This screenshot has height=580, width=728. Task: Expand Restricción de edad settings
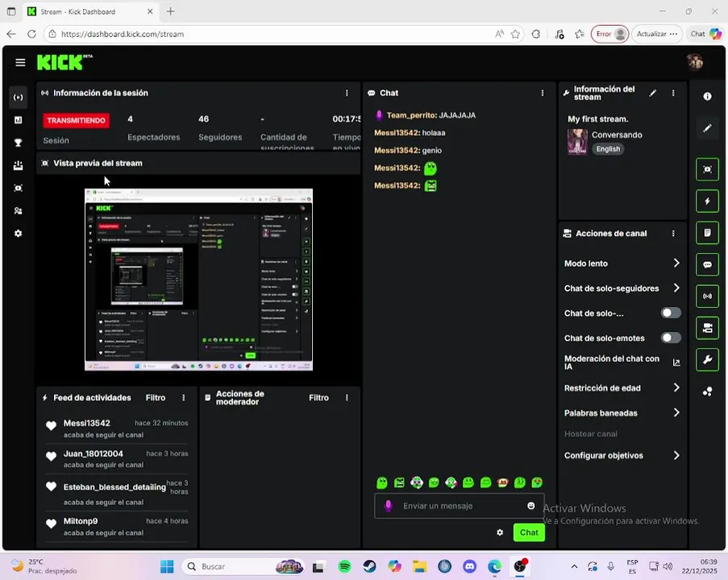point(622,387)
